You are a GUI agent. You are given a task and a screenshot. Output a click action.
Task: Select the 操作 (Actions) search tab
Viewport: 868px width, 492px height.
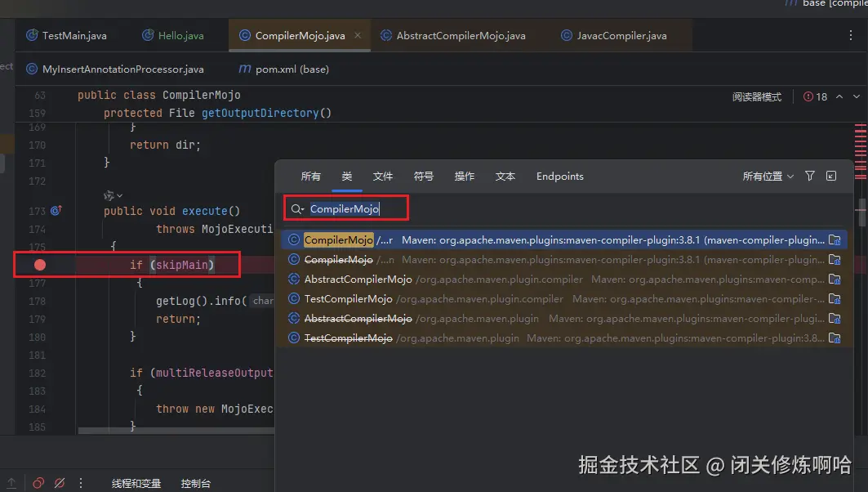coord(465,177)
